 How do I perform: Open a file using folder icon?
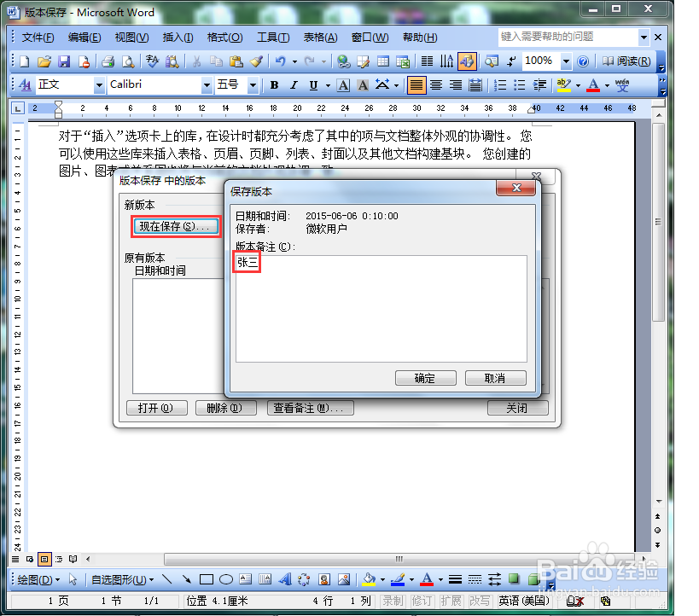pos(44,61)
